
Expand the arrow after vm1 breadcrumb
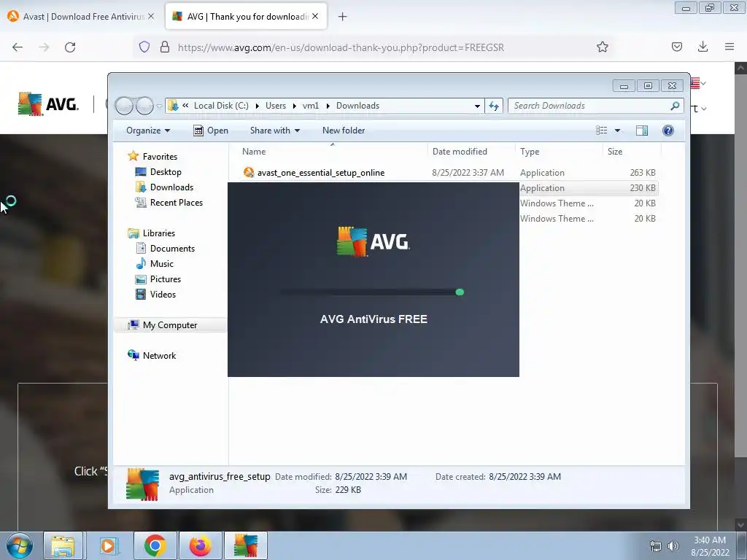click(328, 106)
